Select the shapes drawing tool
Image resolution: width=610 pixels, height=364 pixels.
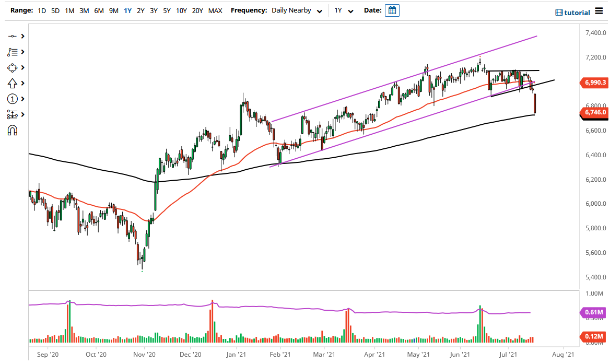tap(13, 68)
